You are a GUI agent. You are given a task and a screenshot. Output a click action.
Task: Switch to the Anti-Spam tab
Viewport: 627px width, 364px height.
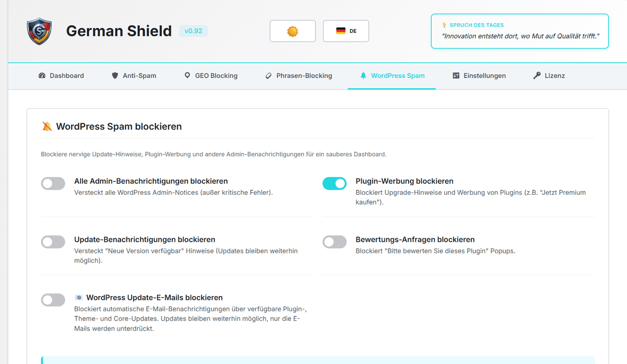coord(134,75)
